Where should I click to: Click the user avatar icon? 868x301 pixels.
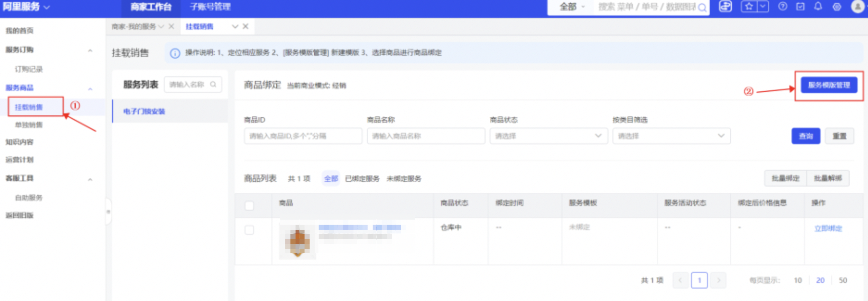click(x=858, y=6)
